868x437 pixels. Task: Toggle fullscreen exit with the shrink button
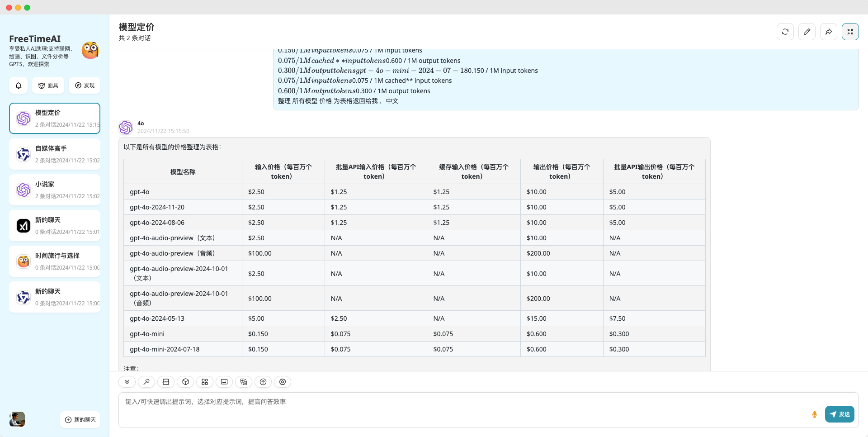click(850, 32)
